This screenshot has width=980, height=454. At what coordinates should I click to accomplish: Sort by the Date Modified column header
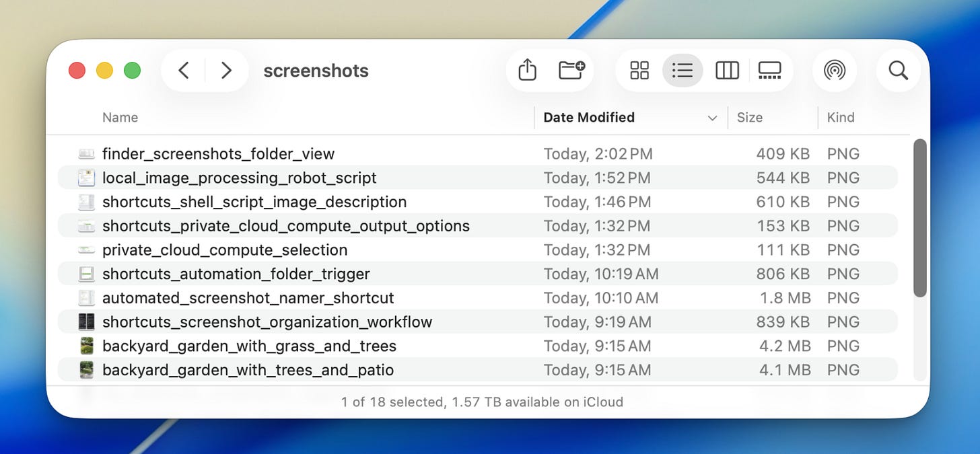click(589, 117)
